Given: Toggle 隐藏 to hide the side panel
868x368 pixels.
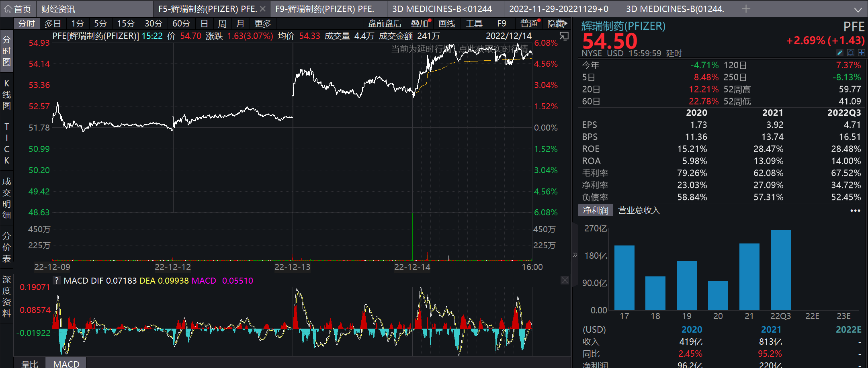Looking at the screenshot, I should tap(557, 24).
